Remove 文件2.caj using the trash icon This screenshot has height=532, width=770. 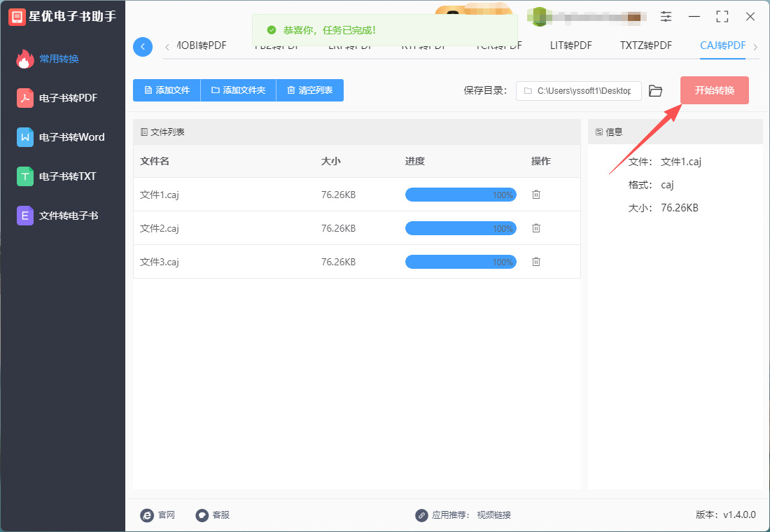(x=536, y=228)
